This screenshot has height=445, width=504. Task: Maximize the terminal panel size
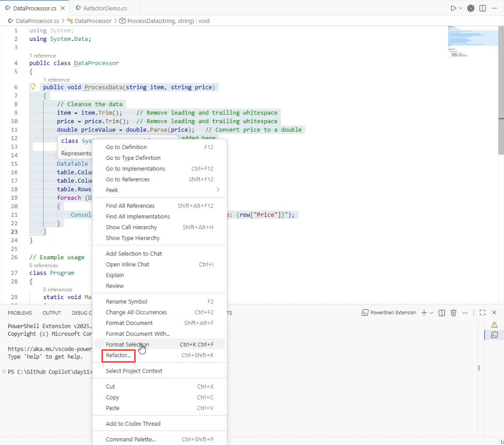point(482,313)
